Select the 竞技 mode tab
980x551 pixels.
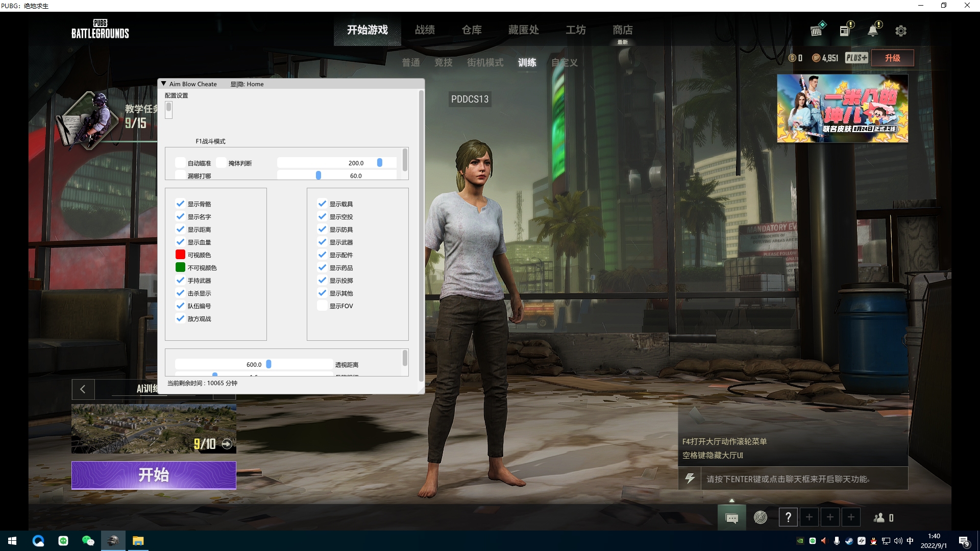click(x=443, y=62)
